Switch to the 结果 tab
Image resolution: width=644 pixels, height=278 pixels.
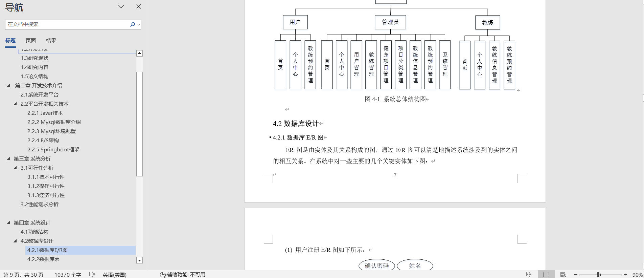51,40
